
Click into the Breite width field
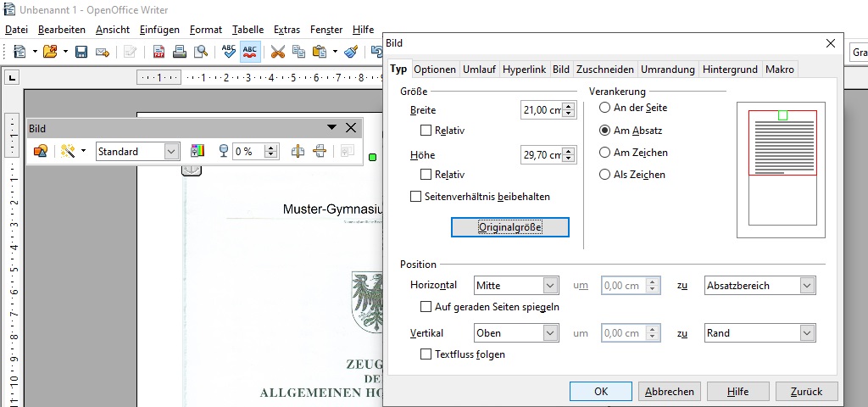pyautogui.click(x=542, y=110)
